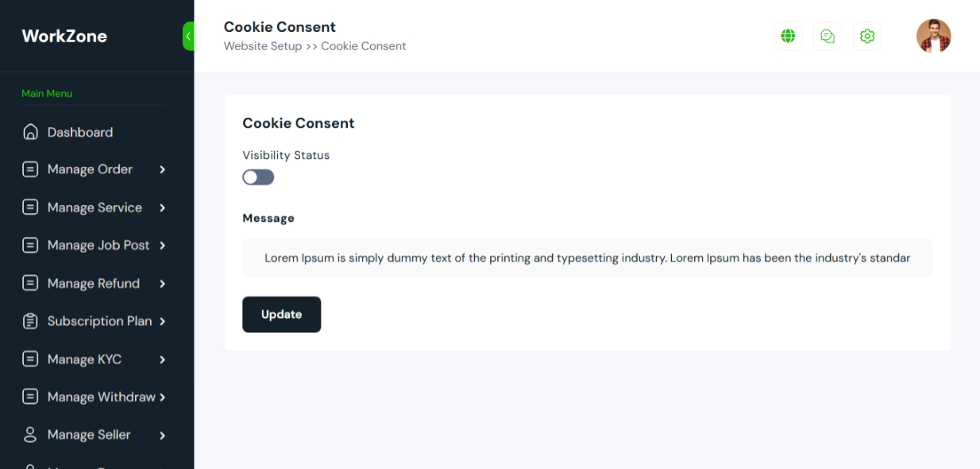Viewport: 980px width, 469px height.
Task: Open the user profile avatar
Action: [933, 36]
